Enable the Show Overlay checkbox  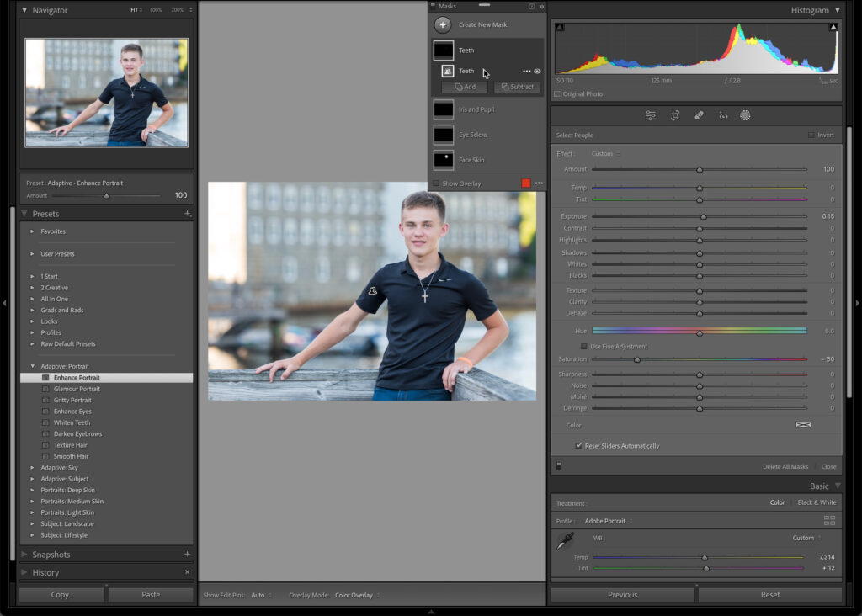pyautogui.click(x=436, y=183)
